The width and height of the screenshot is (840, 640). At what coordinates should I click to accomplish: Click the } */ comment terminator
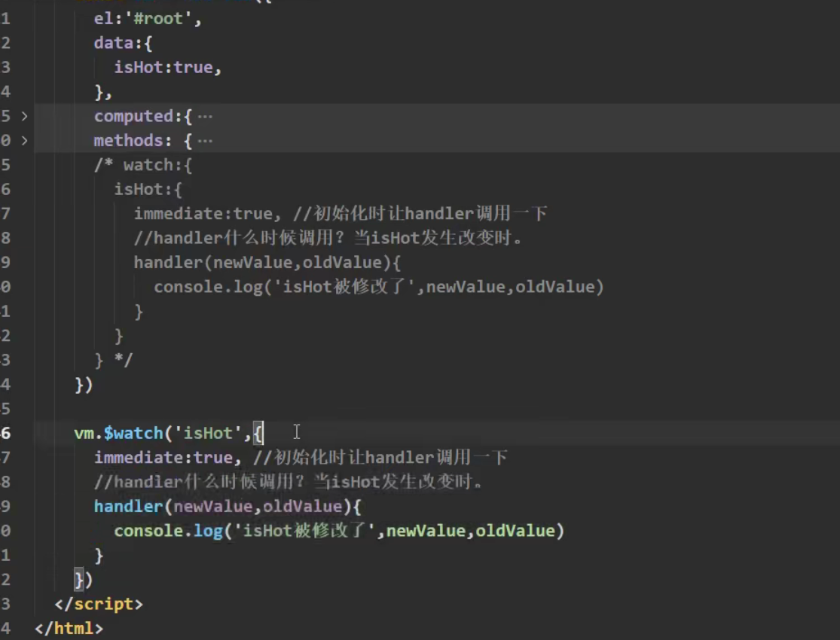[113, 360]
